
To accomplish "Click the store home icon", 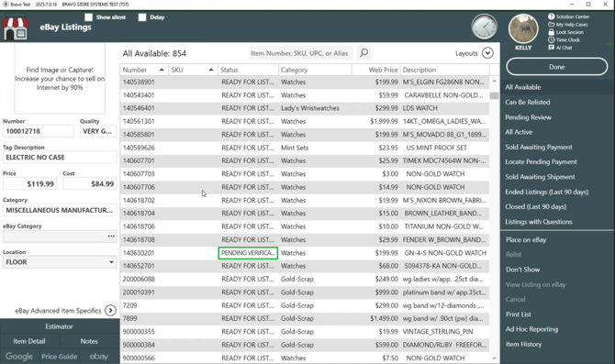I will tap(16, 28).
